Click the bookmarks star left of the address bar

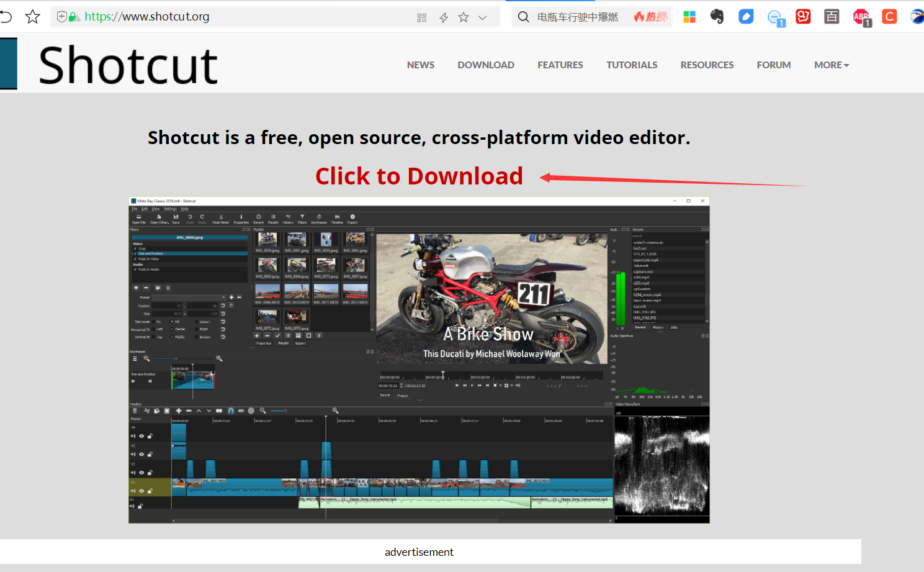coord(33,17)
